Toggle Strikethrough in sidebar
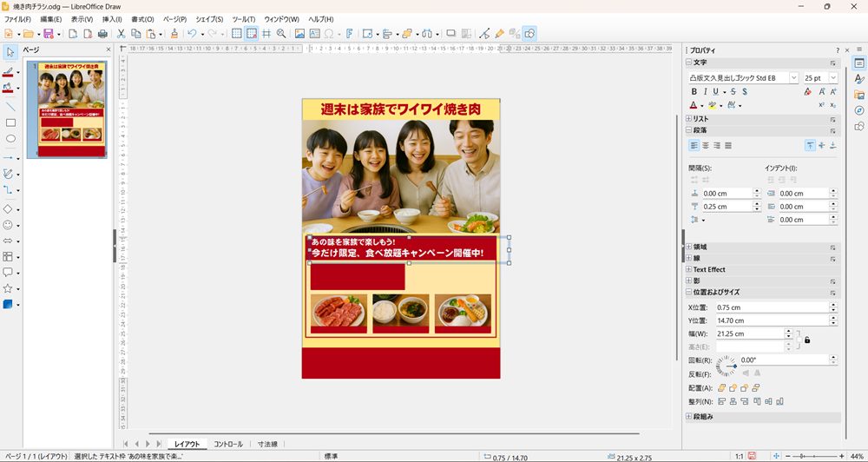 [733, 92]
